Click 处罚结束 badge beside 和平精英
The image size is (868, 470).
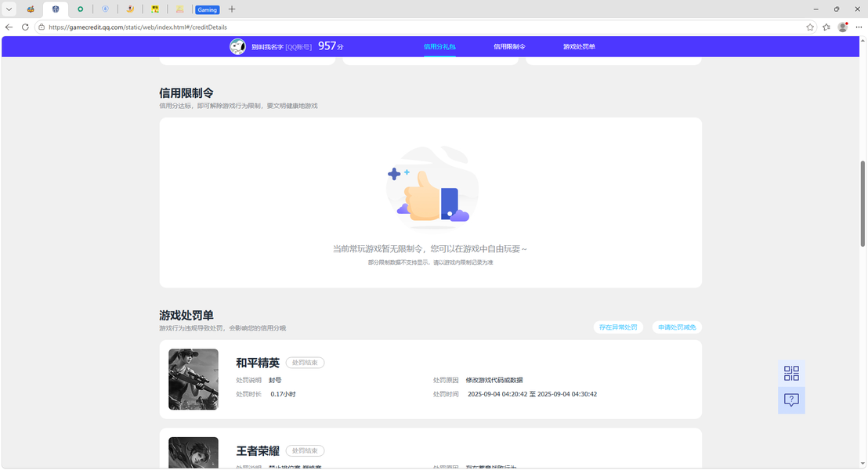305,363
